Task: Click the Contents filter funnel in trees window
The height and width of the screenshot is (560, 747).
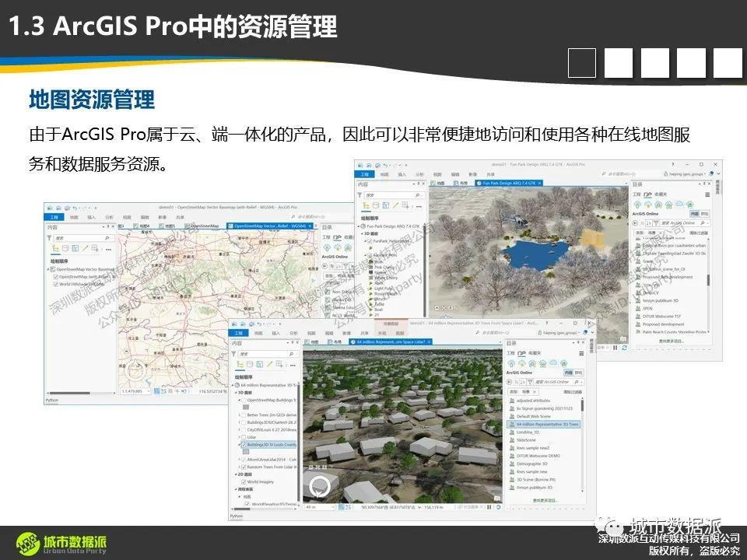Action: click(x=234, y=354)
